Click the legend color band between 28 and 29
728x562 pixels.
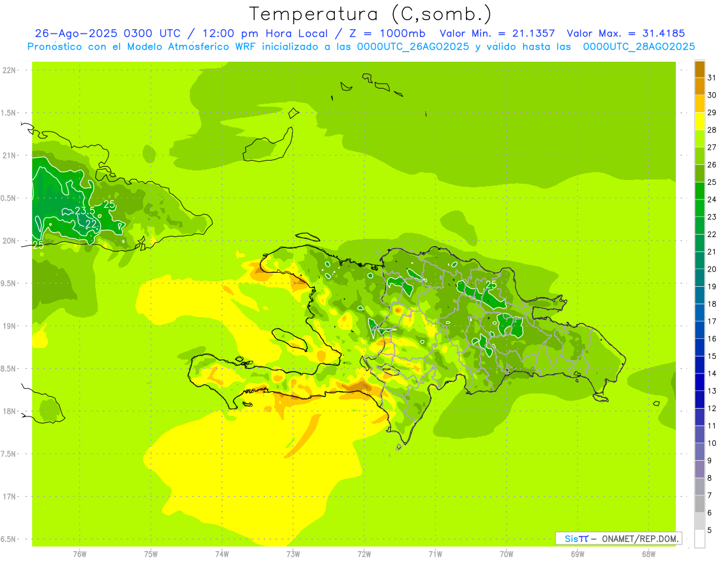pos(699,121)
